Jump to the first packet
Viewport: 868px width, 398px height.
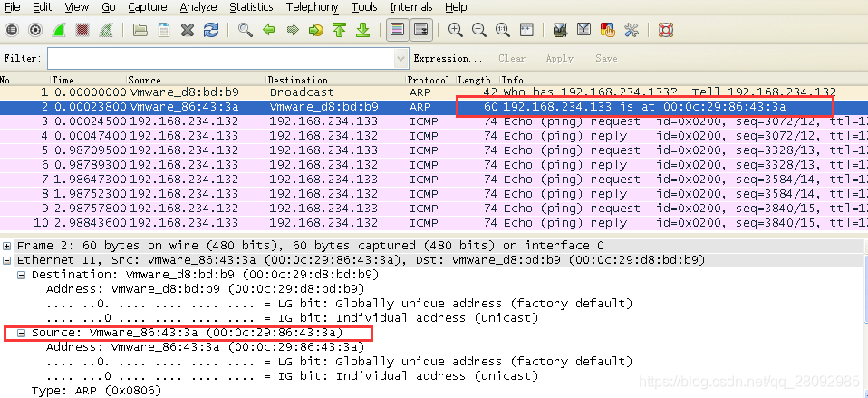pos(340,30)
